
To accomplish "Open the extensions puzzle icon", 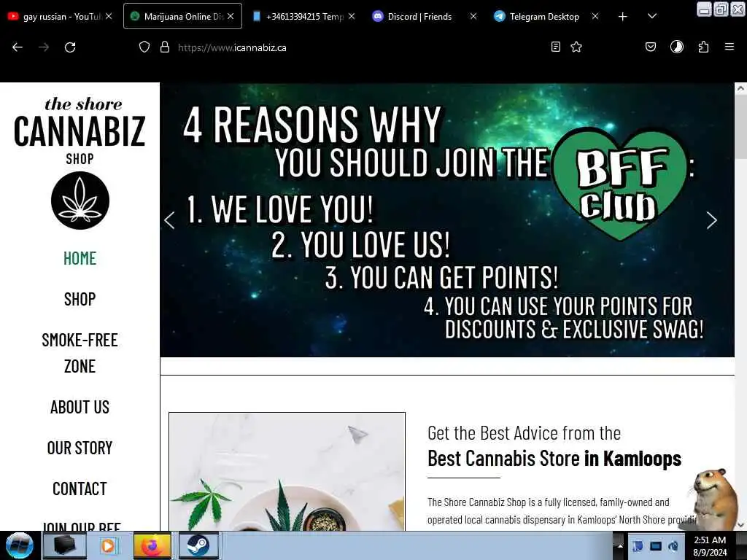I will coord(703,47).
